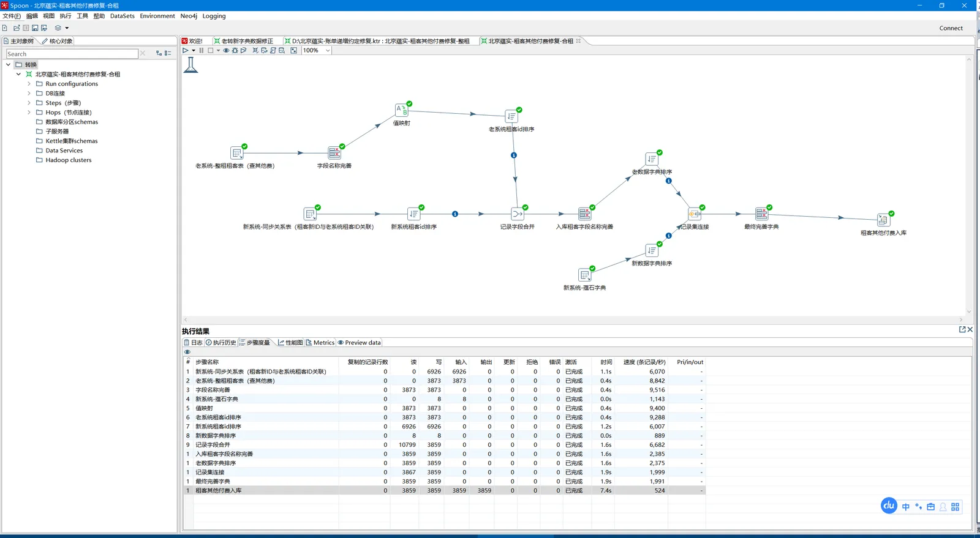Screen dimensions: 980x538
Task: Toggle IME Chinese/English mode 中
Action: click(905, 507)
